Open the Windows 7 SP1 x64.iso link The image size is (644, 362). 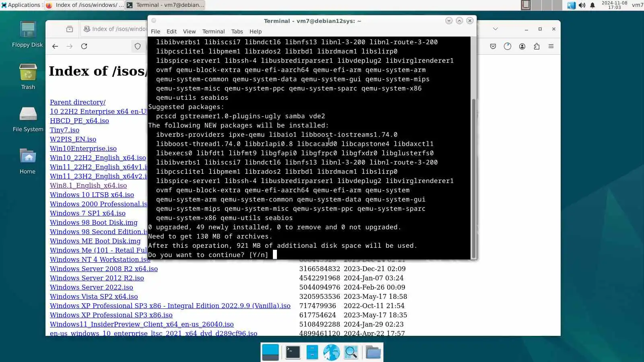pos(88,213)
